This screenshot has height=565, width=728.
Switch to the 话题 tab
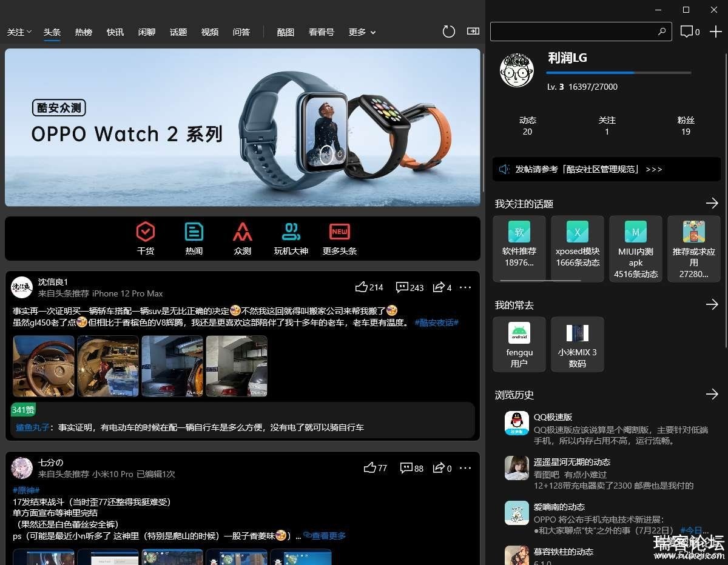pyautogui.click(x=178, y=32)
